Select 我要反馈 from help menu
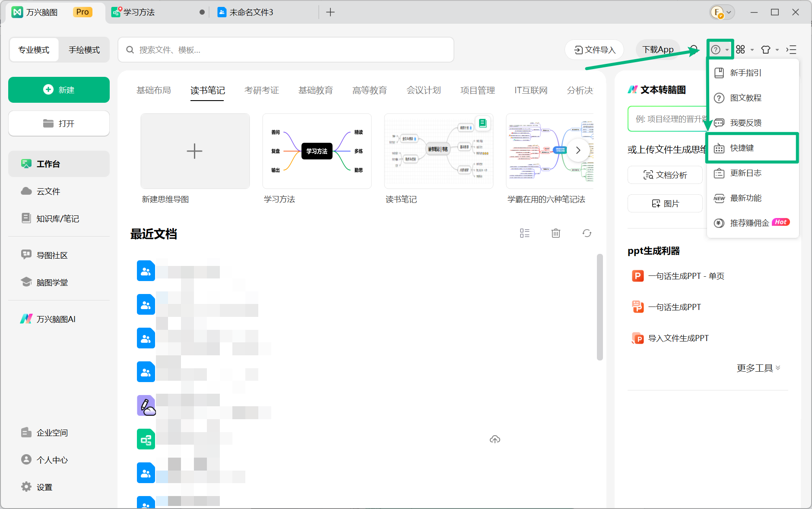 click(x=753, y=123)
